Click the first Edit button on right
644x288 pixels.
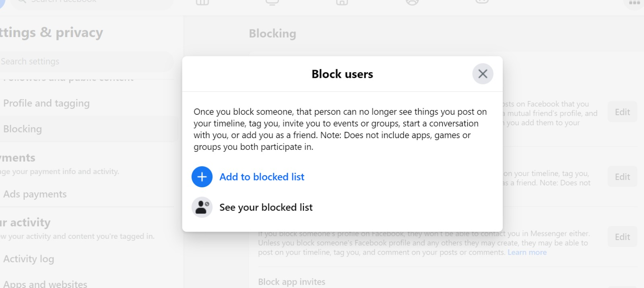click(x=622, y=112)
